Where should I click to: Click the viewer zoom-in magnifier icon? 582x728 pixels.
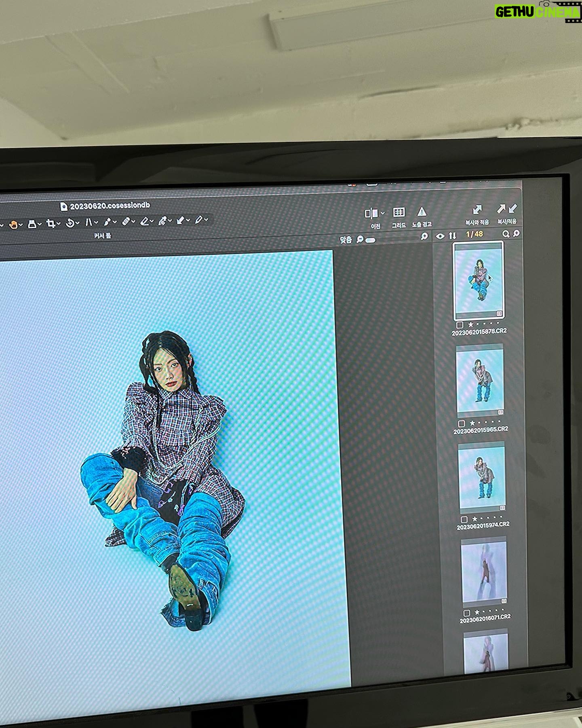point(424,236)
